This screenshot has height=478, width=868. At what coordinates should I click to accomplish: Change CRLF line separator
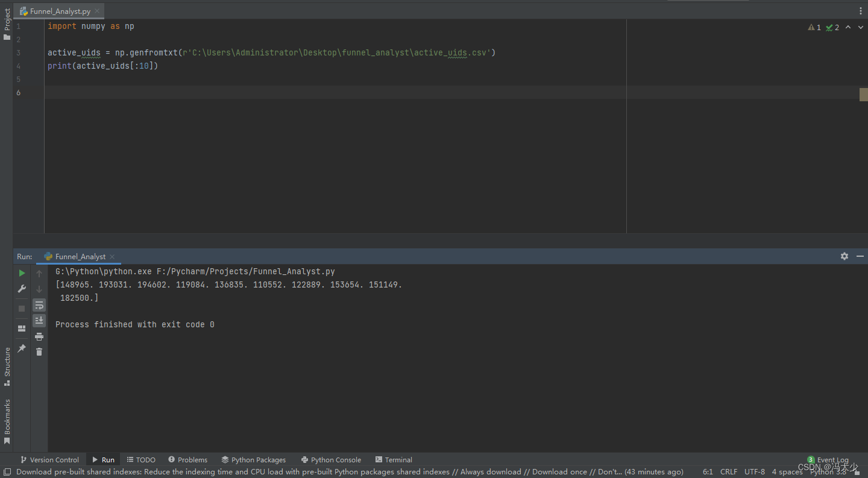point(729,472)
